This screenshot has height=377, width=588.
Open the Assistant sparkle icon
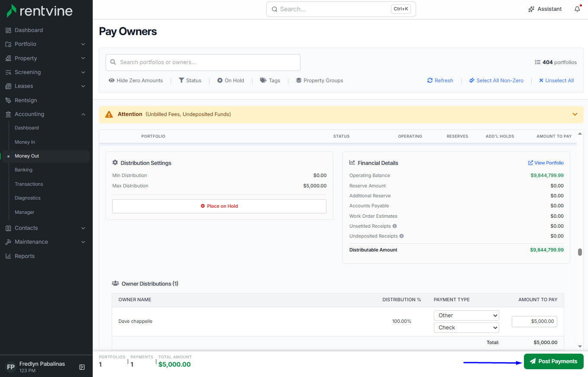(531, 9)
